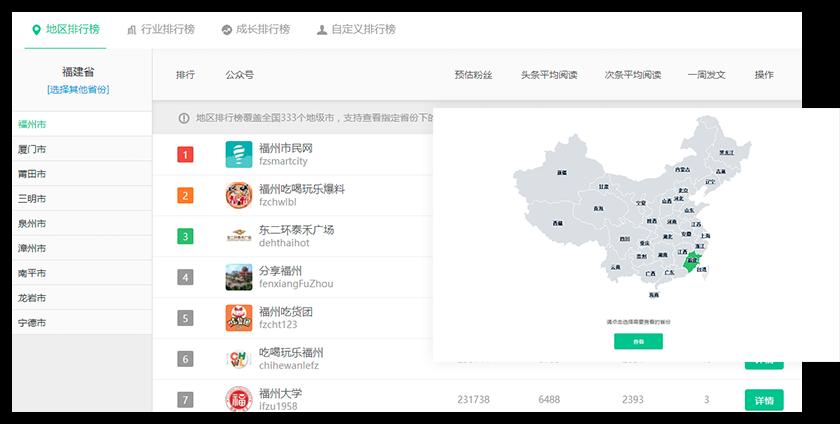The image size is (840, 424).
Task: Select 厦门市 in the city list
Action: [82, 149]
